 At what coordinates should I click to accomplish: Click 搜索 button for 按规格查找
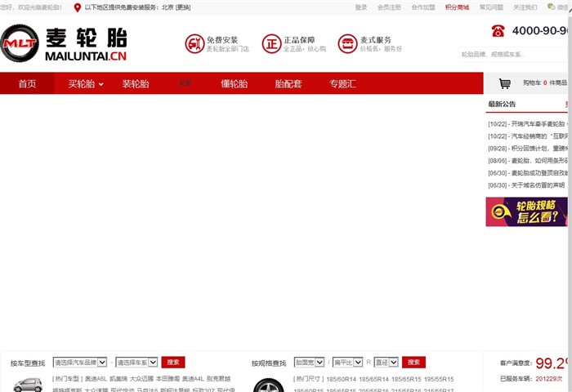tap(413, 362)
